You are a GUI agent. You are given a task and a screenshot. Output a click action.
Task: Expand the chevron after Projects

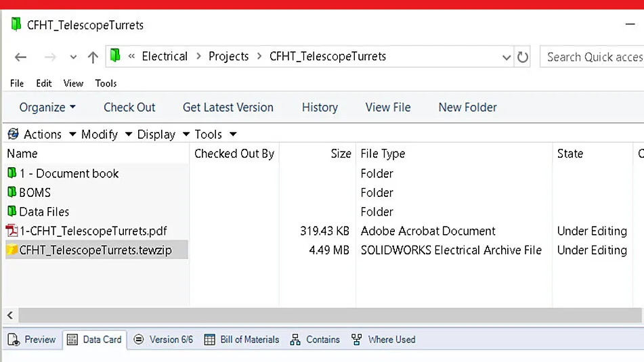[259, 56]
